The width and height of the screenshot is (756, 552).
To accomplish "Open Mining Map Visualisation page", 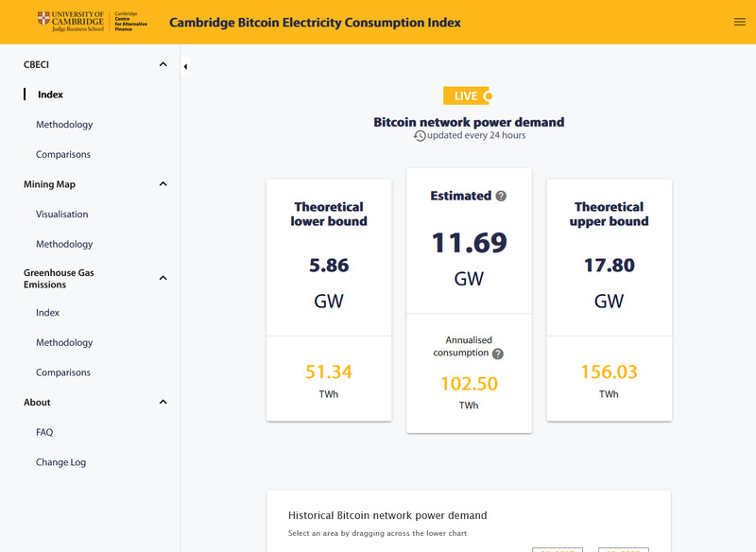I will click(61, 215).
